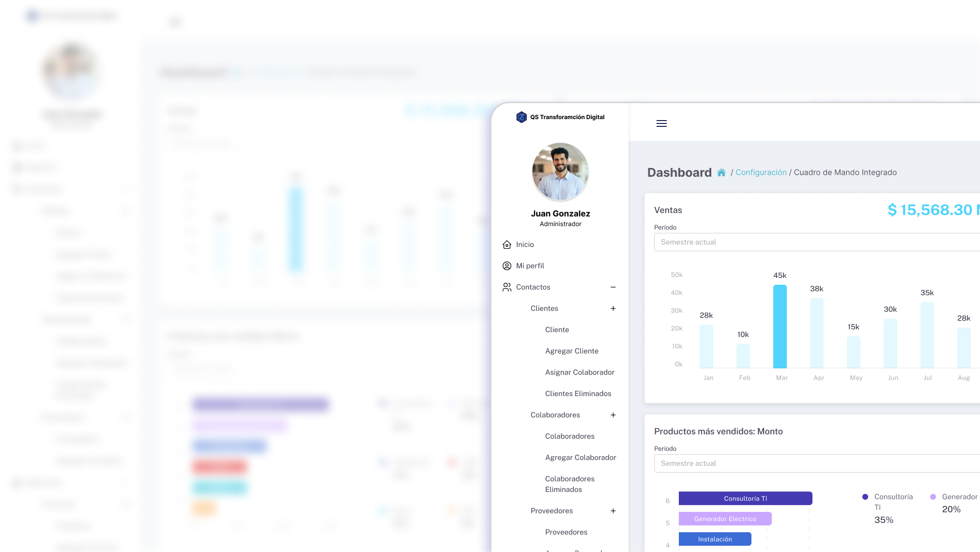Click the Jan 28k bar

tap(706, 346)
